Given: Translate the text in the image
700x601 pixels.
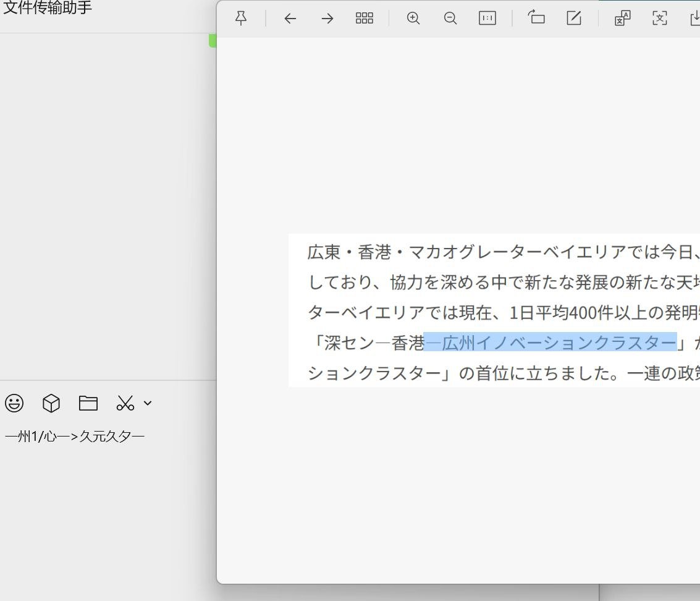Looking at the screenshot, I should pyautogui.click(x=623, y=19).
